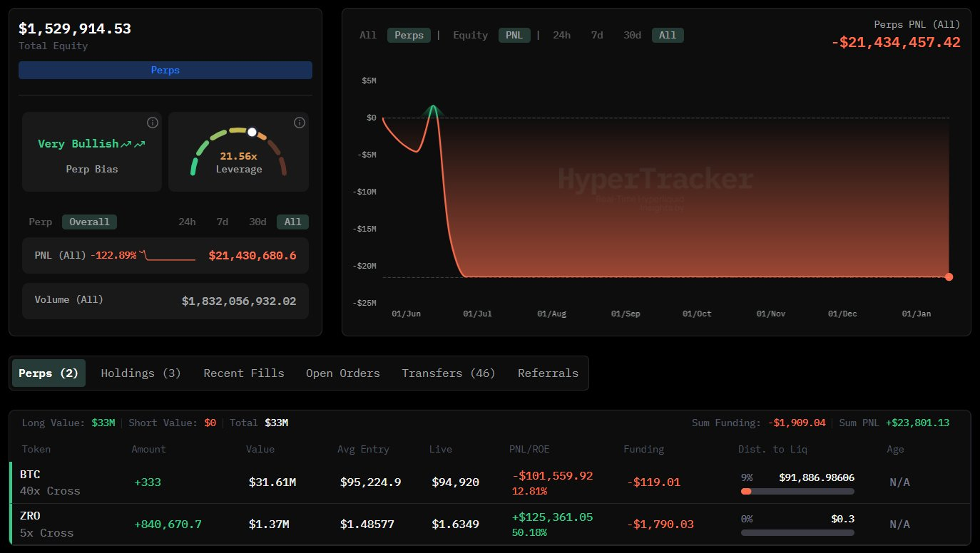980x553 pixels.
Task: Open the Recent Fills tab
Action: [x=243, y=373]
